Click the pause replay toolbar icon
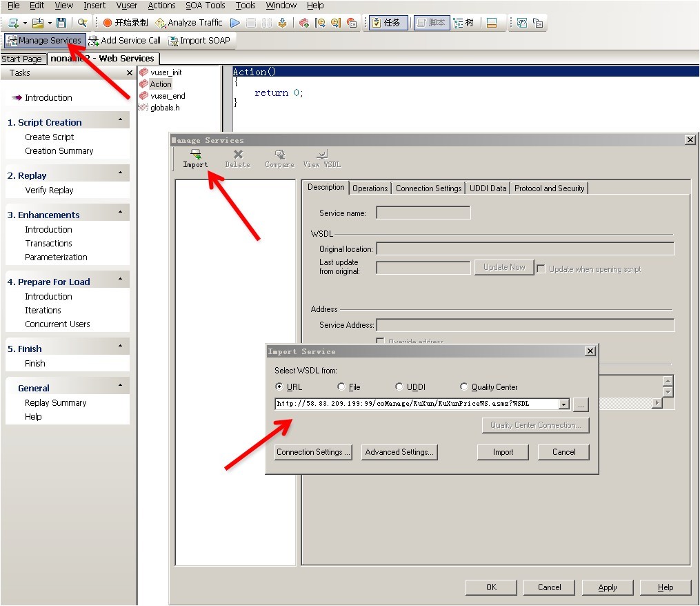The height and width of the screenshot is (606, 700). (266, 23)
